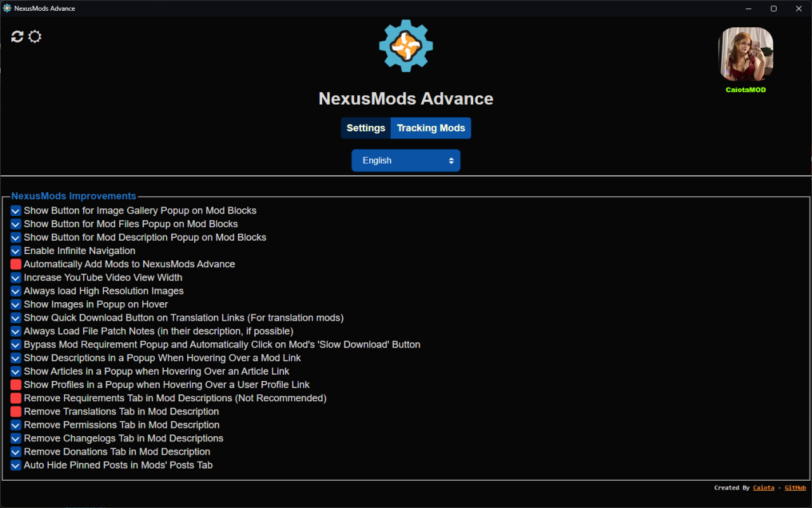
Task: Open the gear settings icon
Action: [x=35, y=37]
